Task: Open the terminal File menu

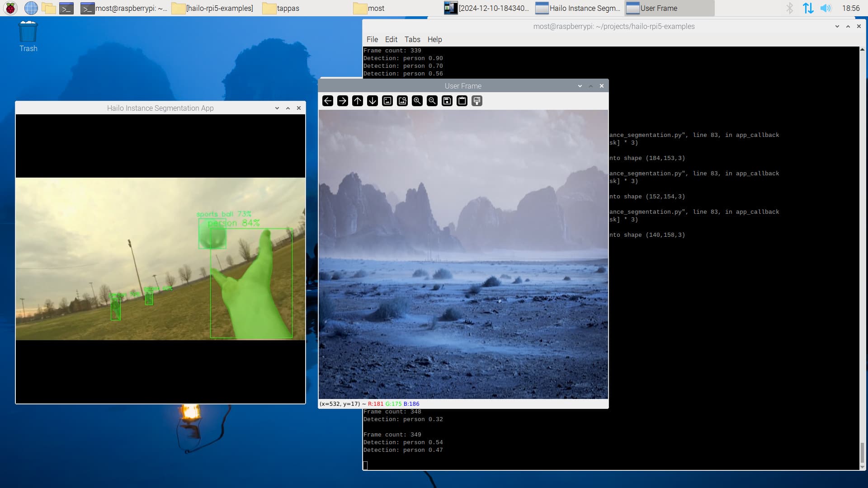Action: pos(372,39)
